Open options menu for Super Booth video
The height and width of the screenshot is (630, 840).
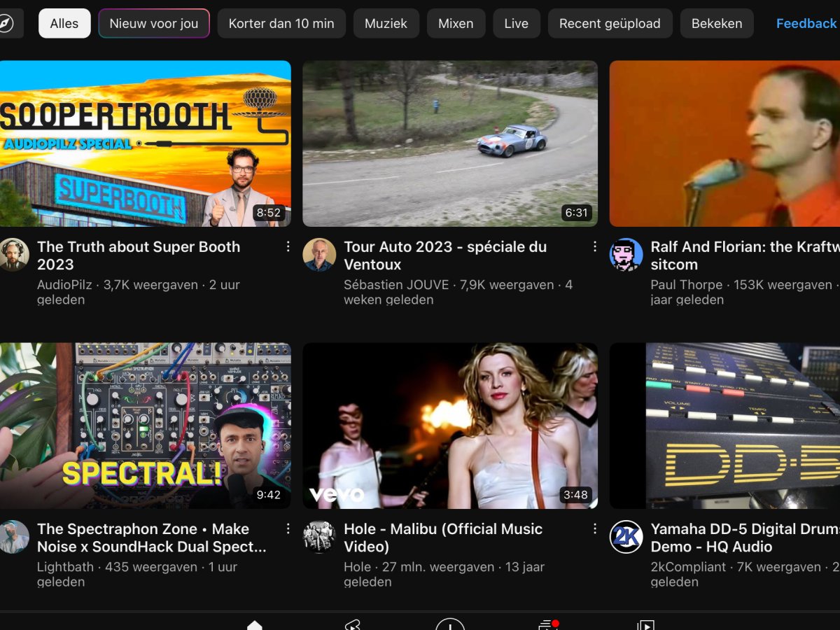tap(288, 246)
